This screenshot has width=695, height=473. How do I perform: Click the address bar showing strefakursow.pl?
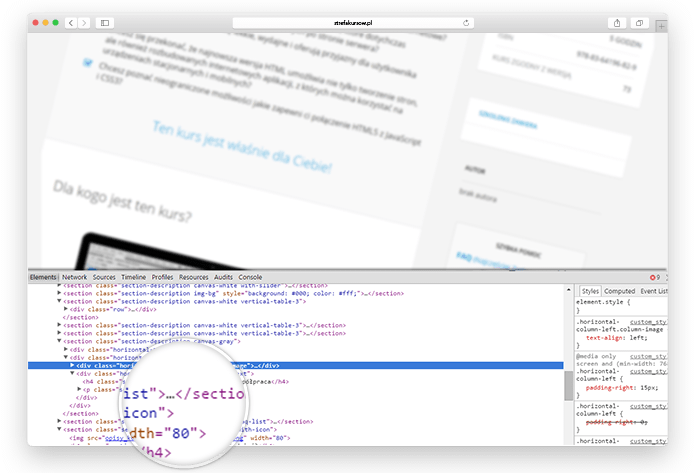tap(350, 22)
